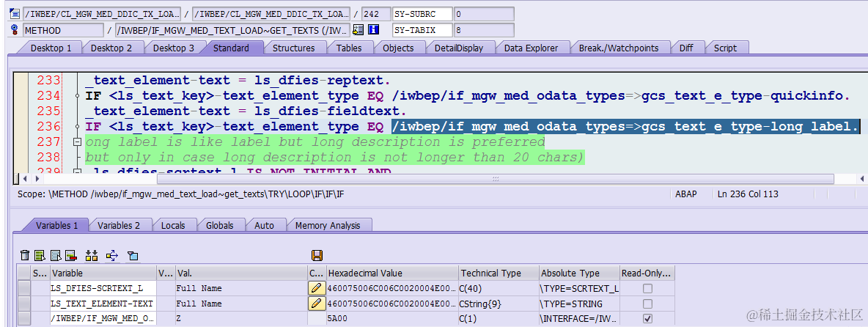Click the SY-TABIX variable name field

point(422,31)
